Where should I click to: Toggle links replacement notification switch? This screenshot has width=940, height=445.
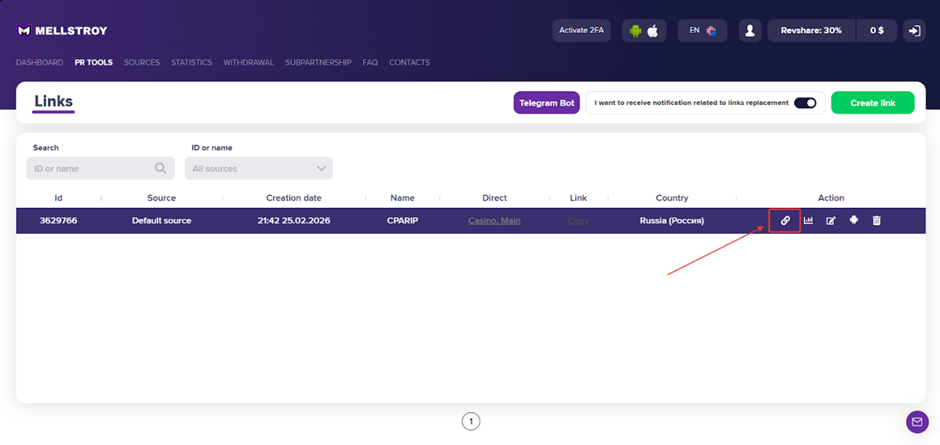click(x=805, y=103)
